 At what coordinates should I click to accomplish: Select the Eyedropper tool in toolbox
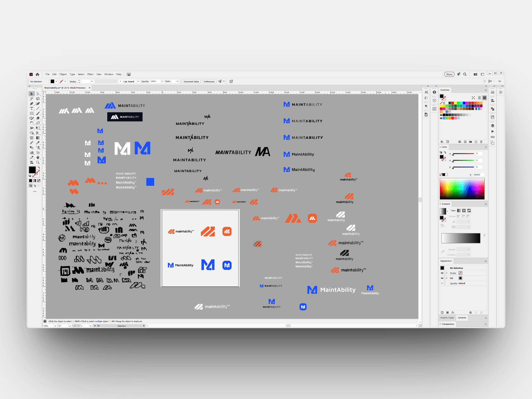click(38, 143)
